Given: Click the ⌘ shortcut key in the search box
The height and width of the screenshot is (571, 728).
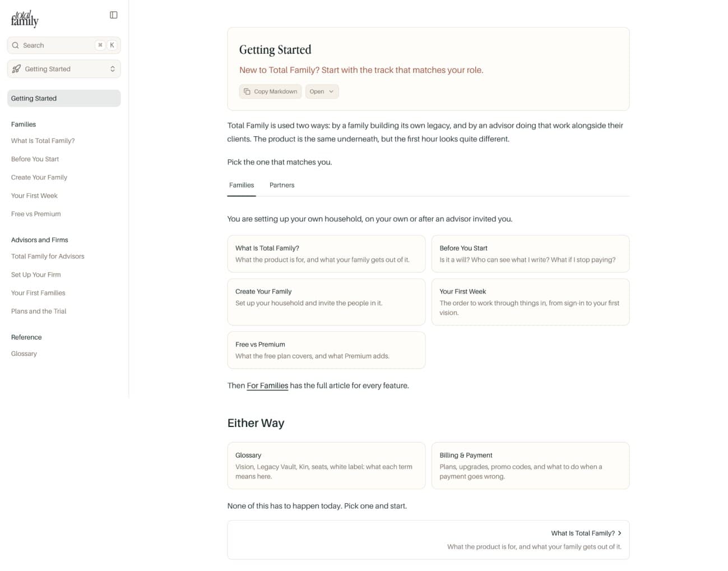Looking at the screenshot, I should 100,45.
